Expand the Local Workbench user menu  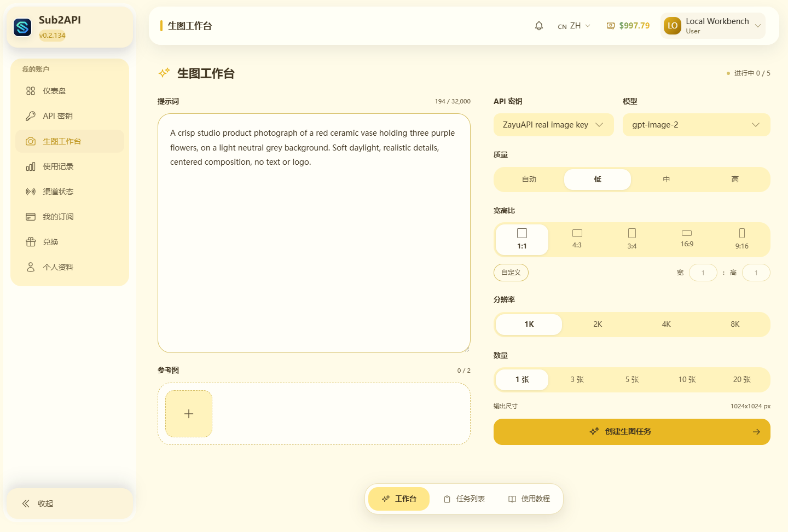pos(713,26)
